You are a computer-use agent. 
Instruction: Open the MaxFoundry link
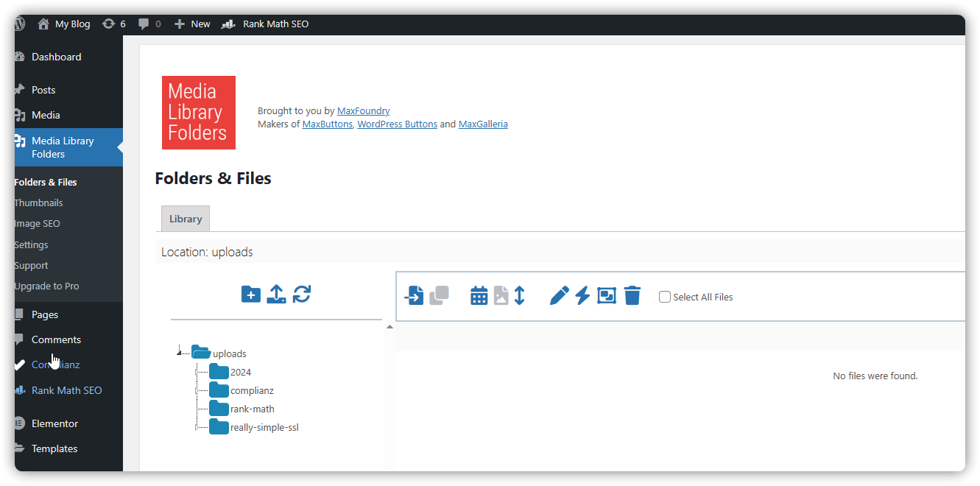click(363, 111)
